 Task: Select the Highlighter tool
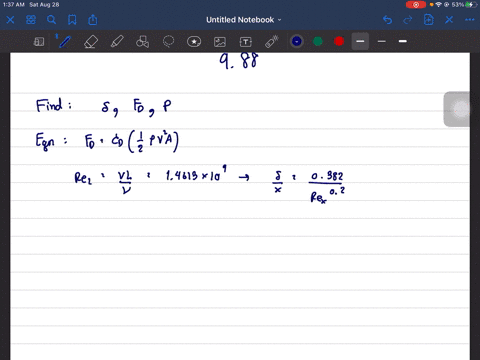click(x=117, y=42)
